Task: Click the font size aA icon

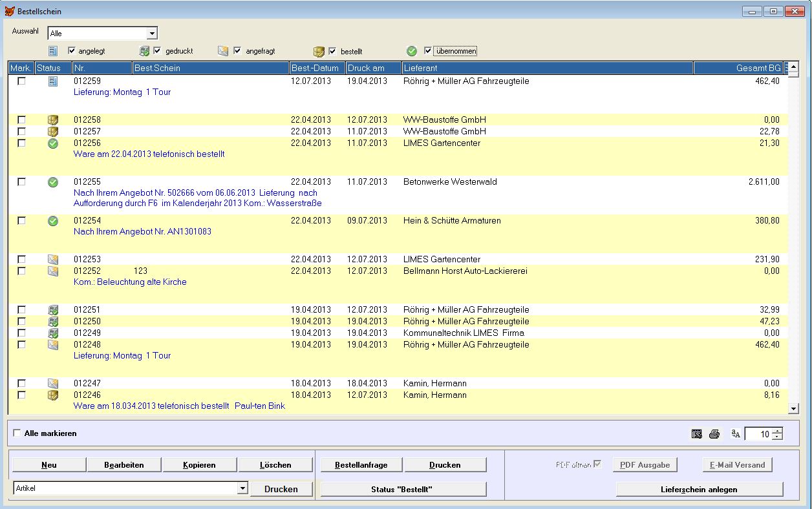Action: [736, 434]
